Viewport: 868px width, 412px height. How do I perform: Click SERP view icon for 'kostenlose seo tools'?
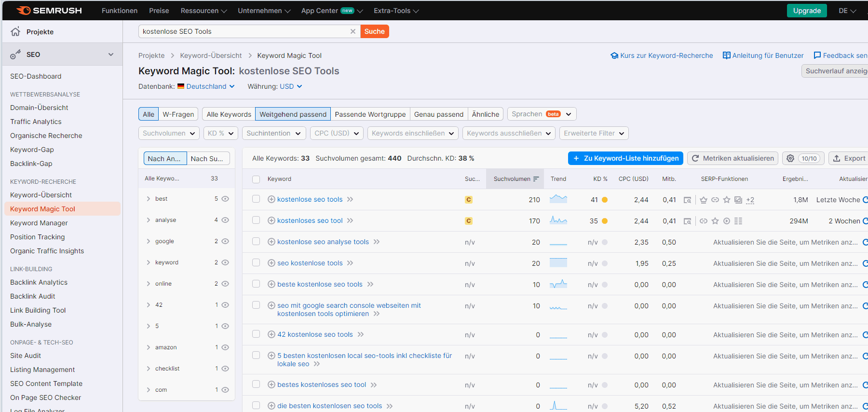point(688,200)
